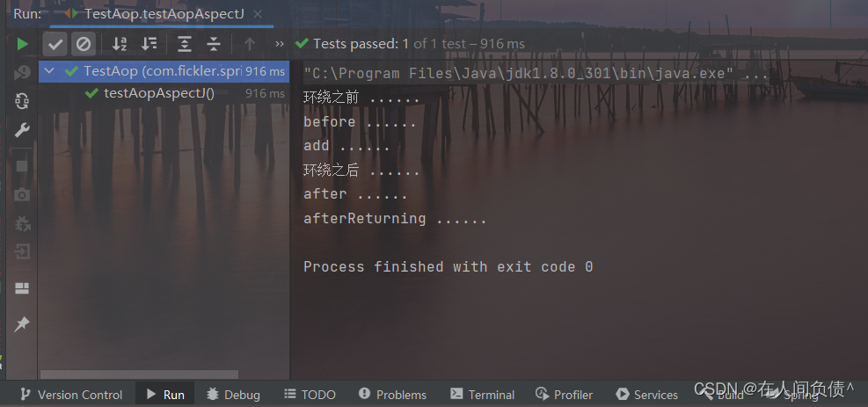This screenshot has height=407, width=868.
Task: Toggle Show Passed tests checkmark button
Action: 55,44
